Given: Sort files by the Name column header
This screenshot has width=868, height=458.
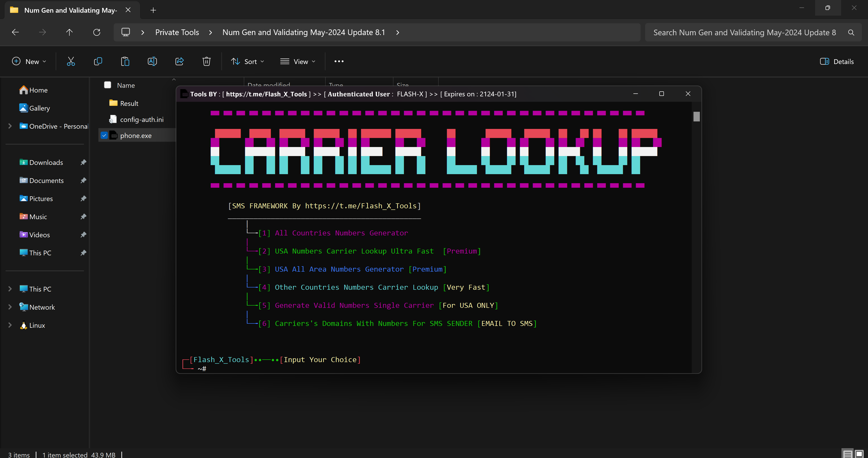Looking at the screenshot, I should click(x=126, y=85).
